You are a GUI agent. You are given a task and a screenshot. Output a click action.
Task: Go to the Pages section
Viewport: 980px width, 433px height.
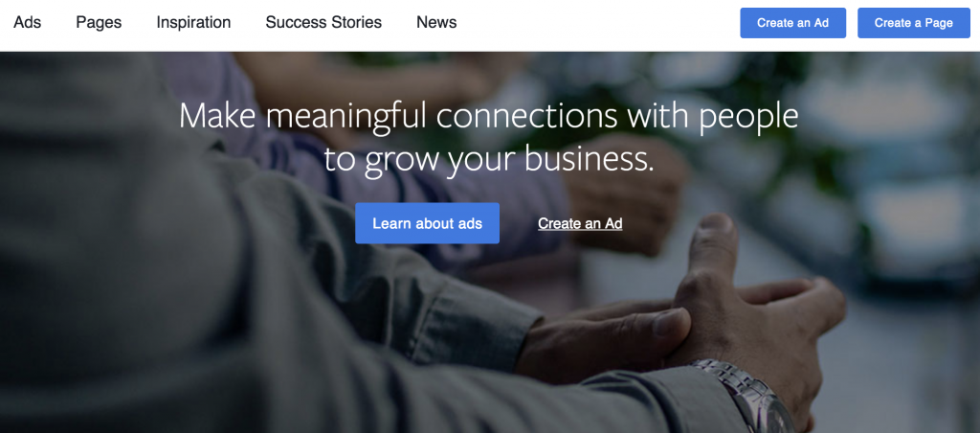pos(99,22)
